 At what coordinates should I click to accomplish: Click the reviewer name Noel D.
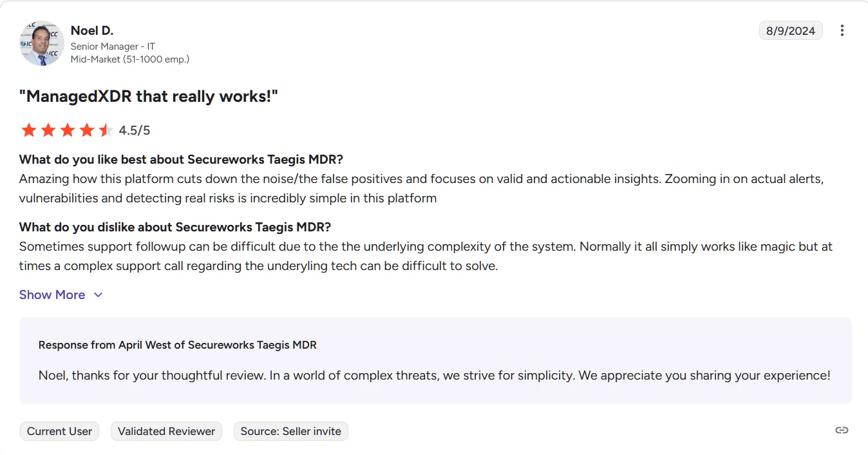pos(91,30)
